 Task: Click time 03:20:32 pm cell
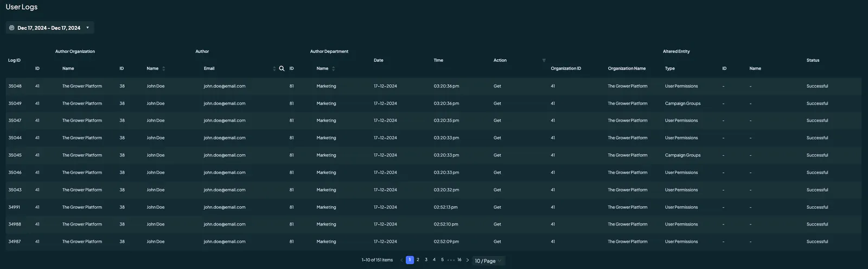446,190
